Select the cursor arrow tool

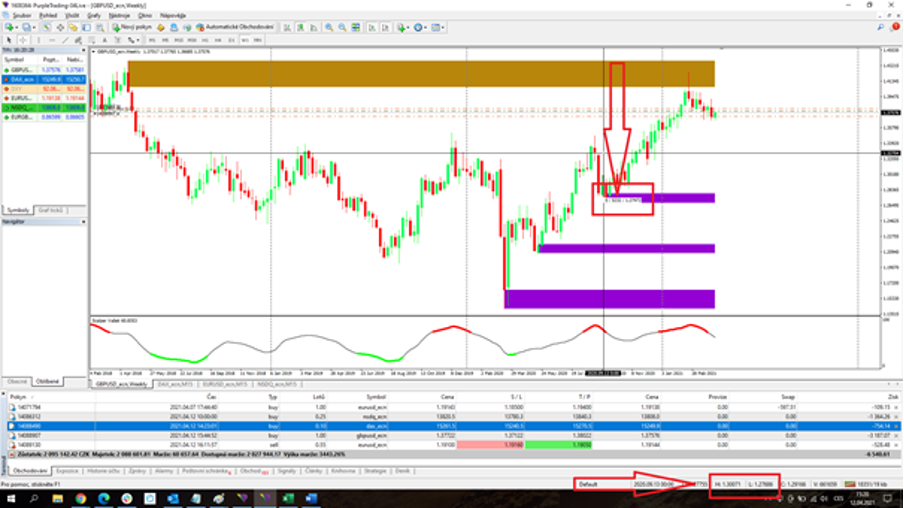pos(9,40)
